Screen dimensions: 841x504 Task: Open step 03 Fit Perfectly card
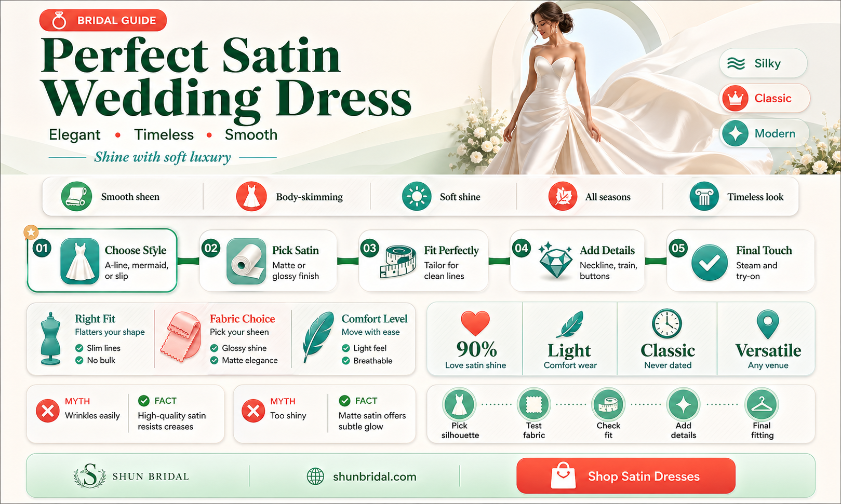423,261
